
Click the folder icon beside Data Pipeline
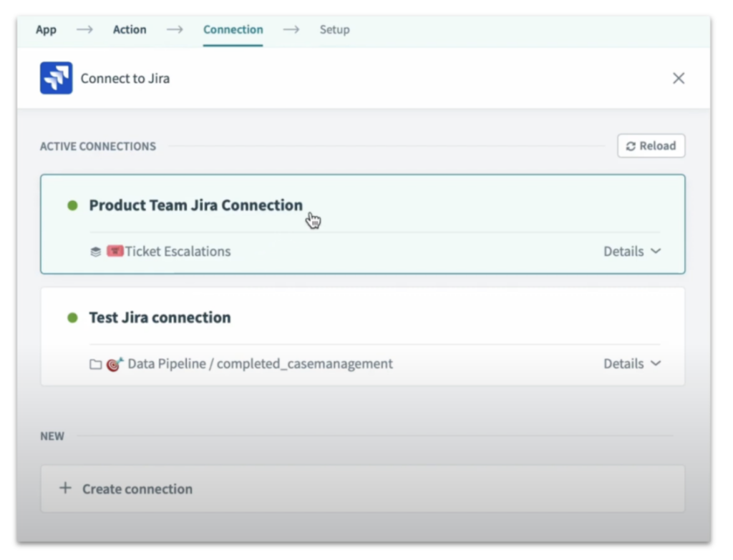point(95,364)
